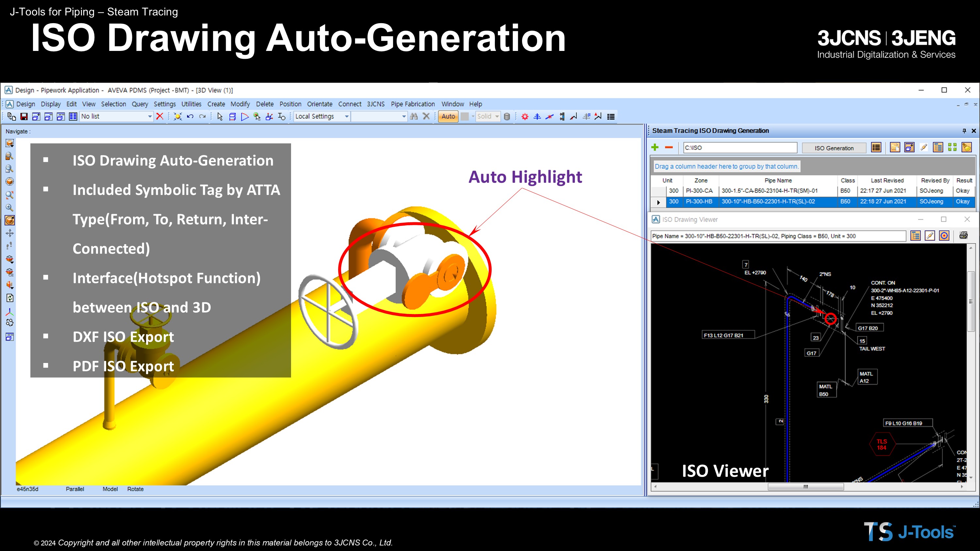This screenshot has height=551, width=980.
Task: Click the Zoom In magnifier in Navigate sidebar
Action: click(x=9, y=208)
